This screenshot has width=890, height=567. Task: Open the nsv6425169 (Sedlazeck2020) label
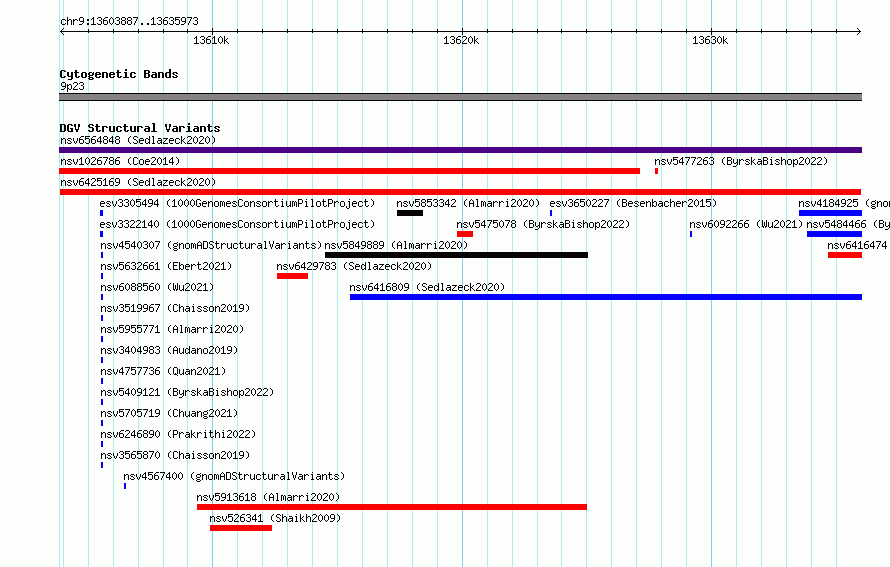coord(138,182)
